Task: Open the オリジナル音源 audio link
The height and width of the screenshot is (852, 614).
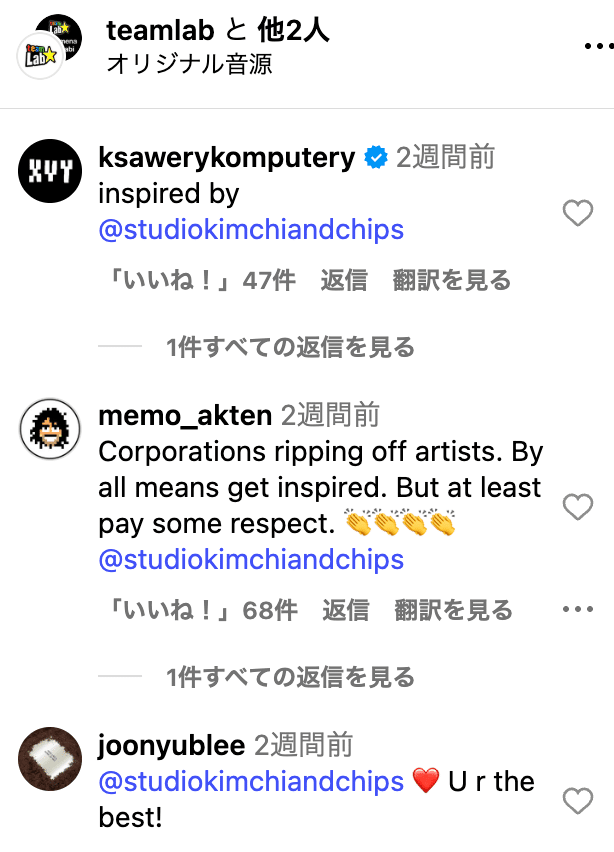Action: pos(189,65)
